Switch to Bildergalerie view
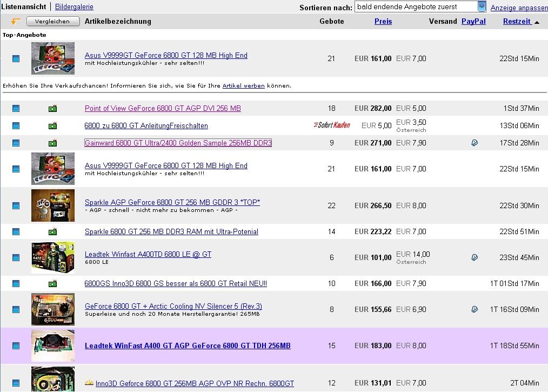The image size is (548, 392). 74,7
